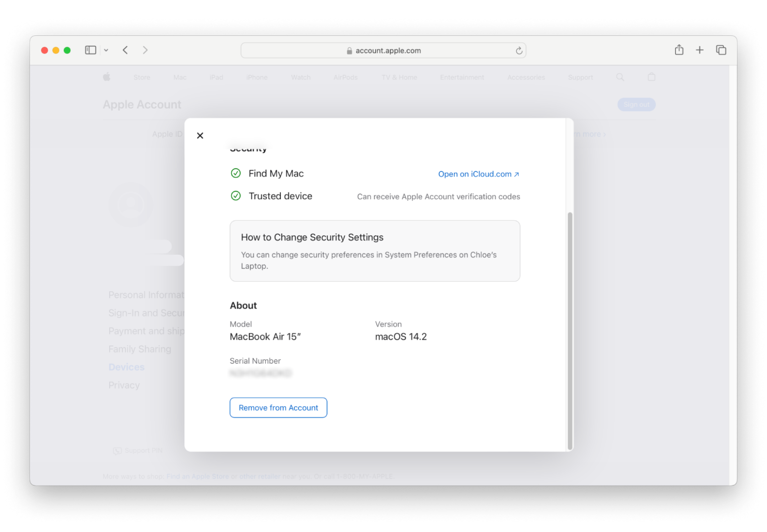
Task: Open the Accessories menu item
Action: coord(526,78)
